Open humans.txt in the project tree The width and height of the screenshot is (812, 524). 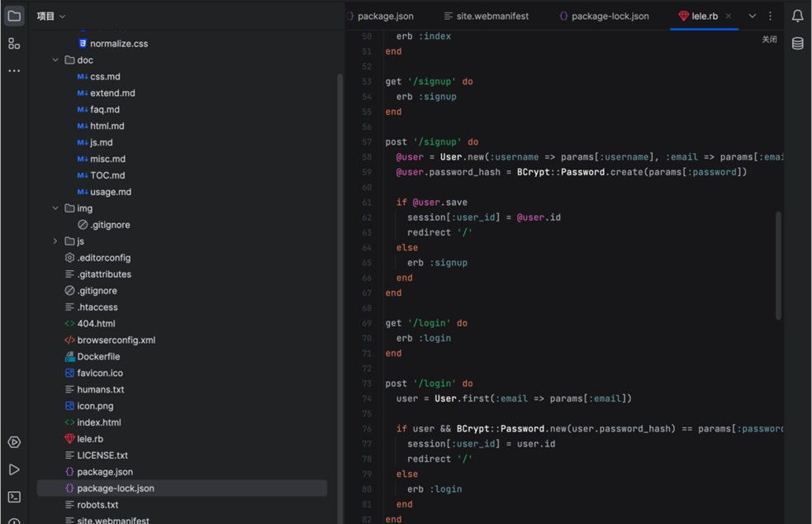click(x=101, y=390)
